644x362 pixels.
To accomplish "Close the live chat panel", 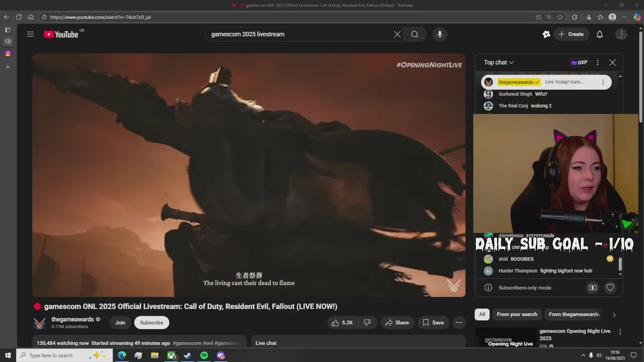I will 612,62.
